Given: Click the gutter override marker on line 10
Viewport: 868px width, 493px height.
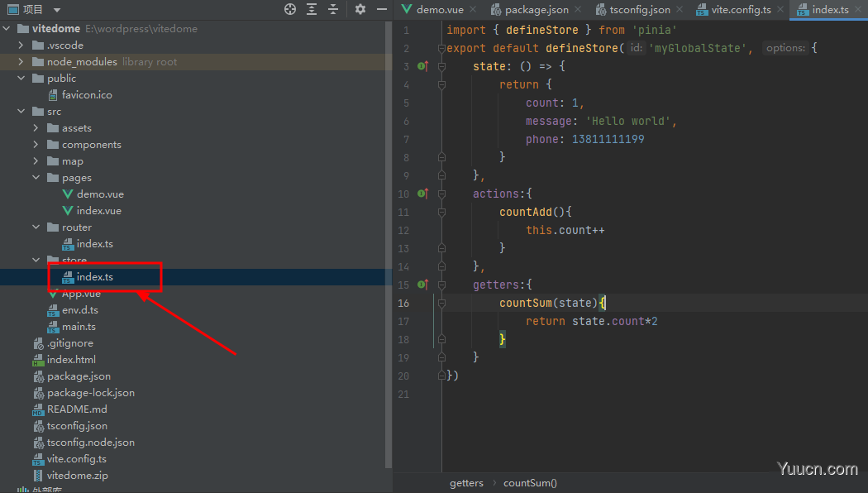Looking at the screenshot, I should tap(422, 194).
